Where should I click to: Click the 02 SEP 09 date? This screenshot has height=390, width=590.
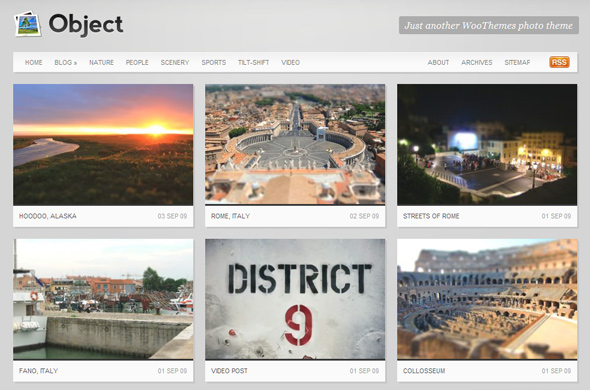(364, 216)
